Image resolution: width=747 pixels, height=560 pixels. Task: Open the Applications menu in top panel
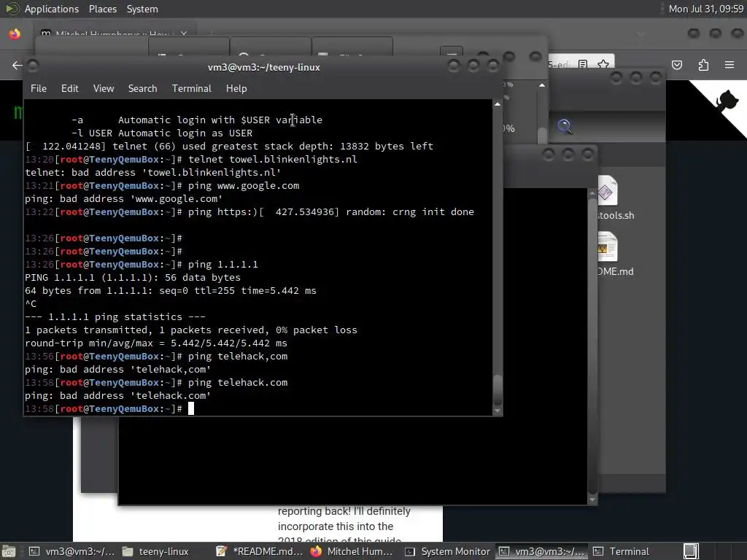pos(52,9)
